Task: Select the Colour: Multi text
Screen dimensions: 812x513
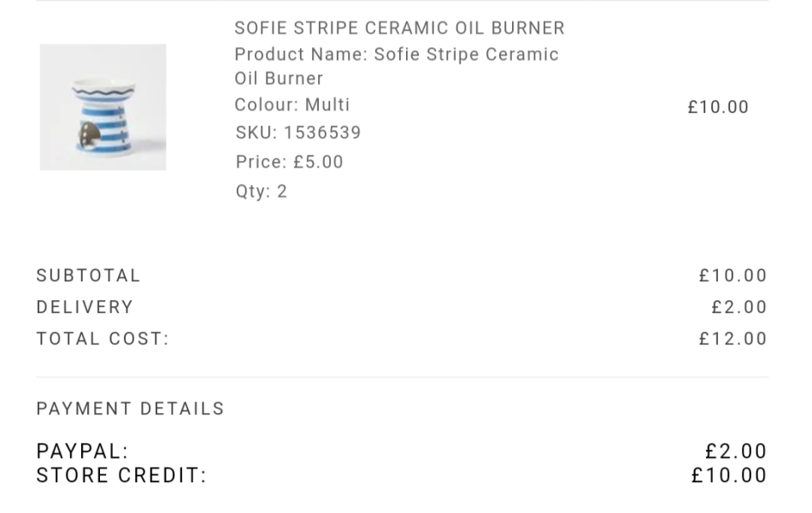Action: (292, 104)
